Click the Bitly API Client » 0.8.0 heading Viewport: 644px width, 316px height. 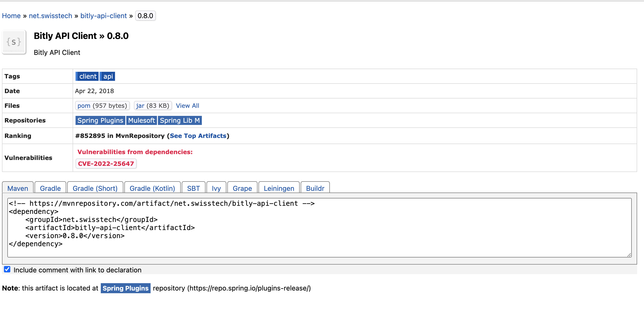pos(81,36)
